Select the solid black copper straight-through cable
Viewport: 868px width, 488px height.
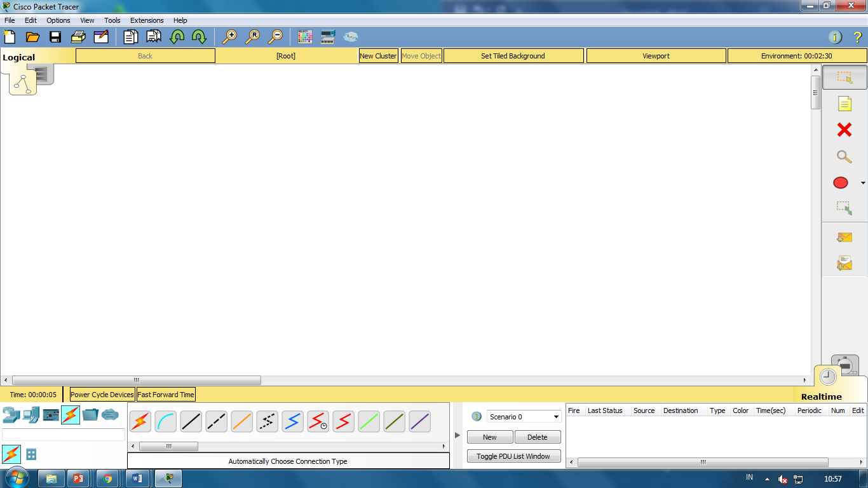[191, 421]
